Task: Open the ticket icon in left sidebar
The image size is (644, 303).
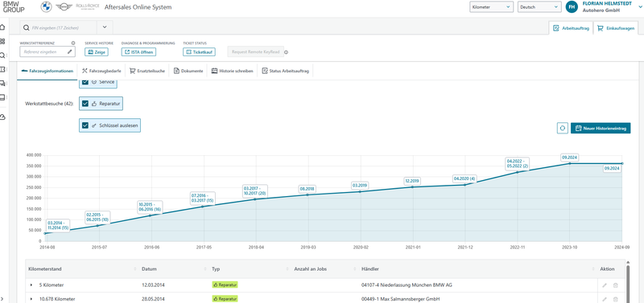Action: pyautogui.click(x=2, y=69)
